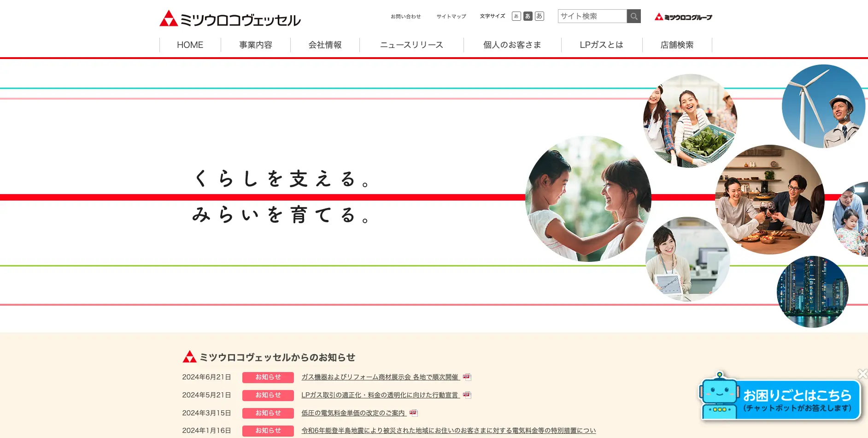This screenshot has height=438, width=868.
Task: Click the office woman with tablet photo
Action: coord(688,259)
